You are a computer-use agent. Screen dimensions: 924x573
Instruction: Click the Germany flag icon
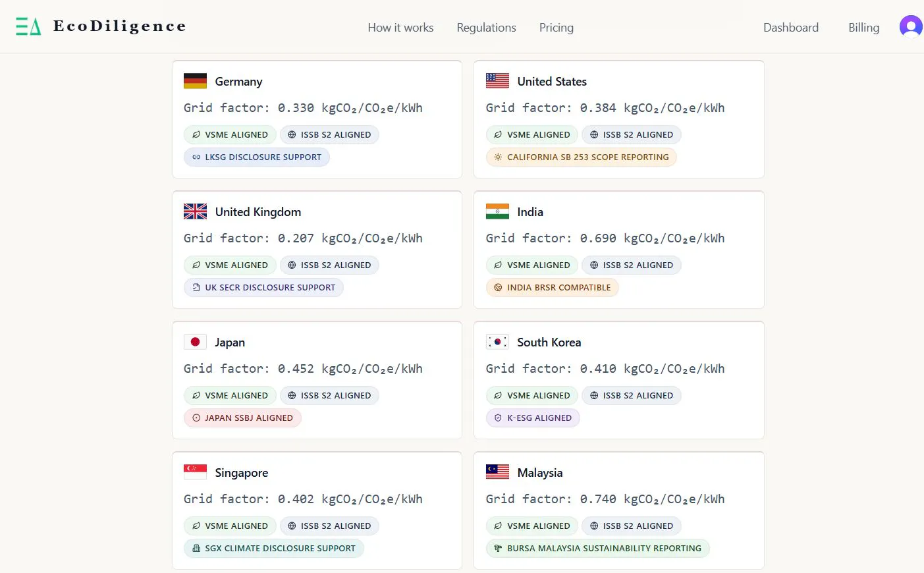(195, 81)
